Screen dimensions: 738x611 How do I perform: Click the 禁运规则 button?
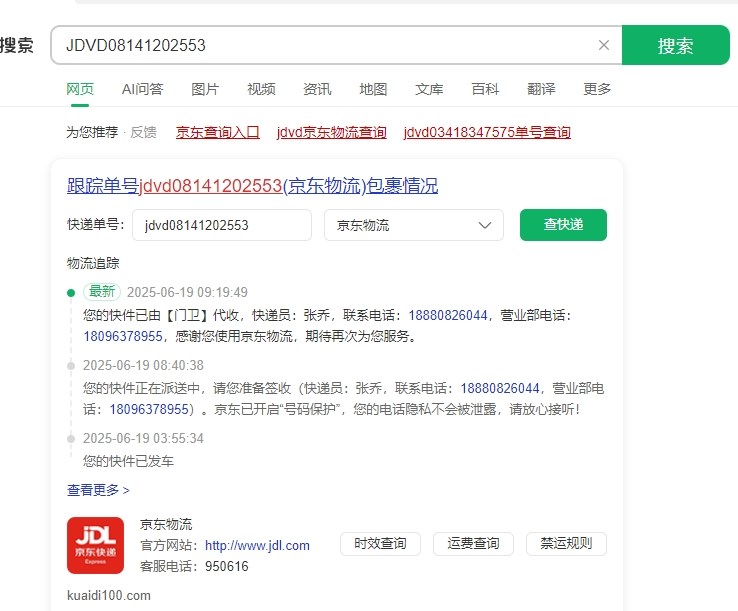point(566,544)
